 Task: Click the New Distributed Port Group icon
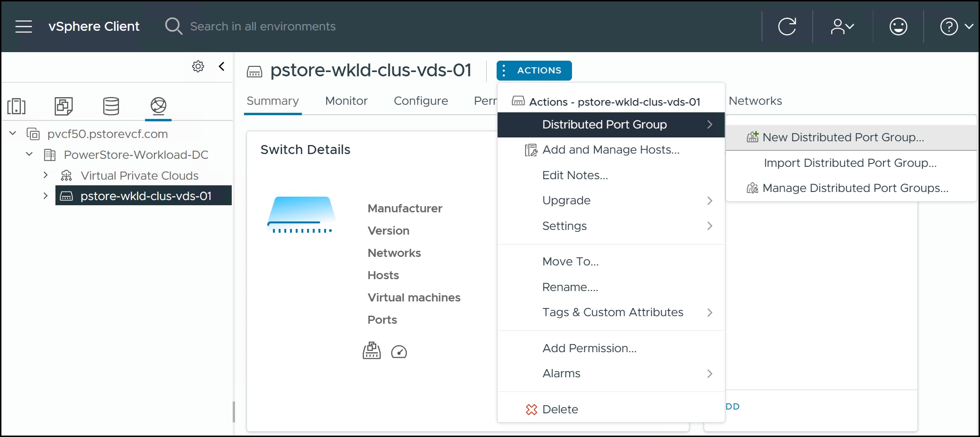point(753,137)
